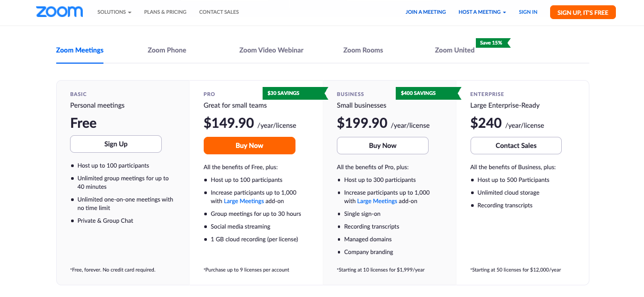Click Join a Meeting link
This screenshot has width=644, height=297.
tap(425, 12)
